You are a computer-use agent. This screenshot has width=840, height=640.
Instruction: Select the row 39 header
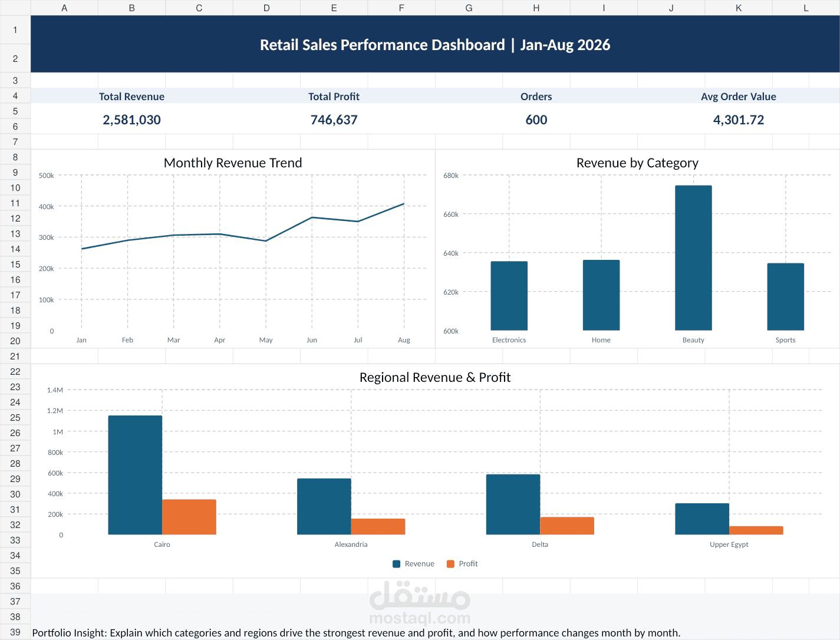(x=15, y=632)
